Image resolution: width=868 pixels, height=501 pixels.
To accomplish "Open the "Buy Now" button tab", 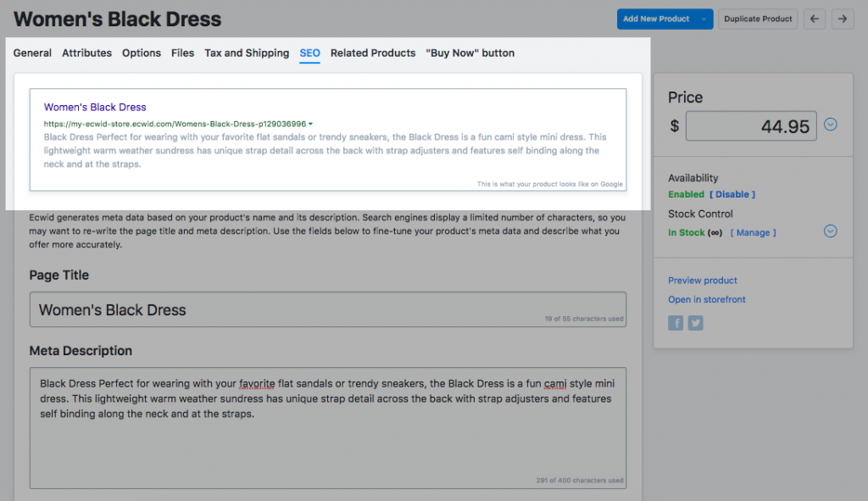I will 470,53.
